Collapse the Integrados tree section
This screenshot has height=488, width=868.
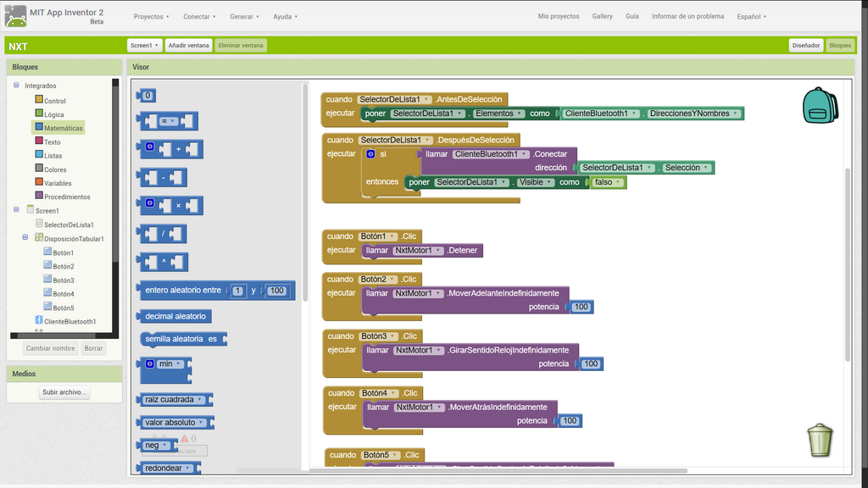click(x=16, y=86)
